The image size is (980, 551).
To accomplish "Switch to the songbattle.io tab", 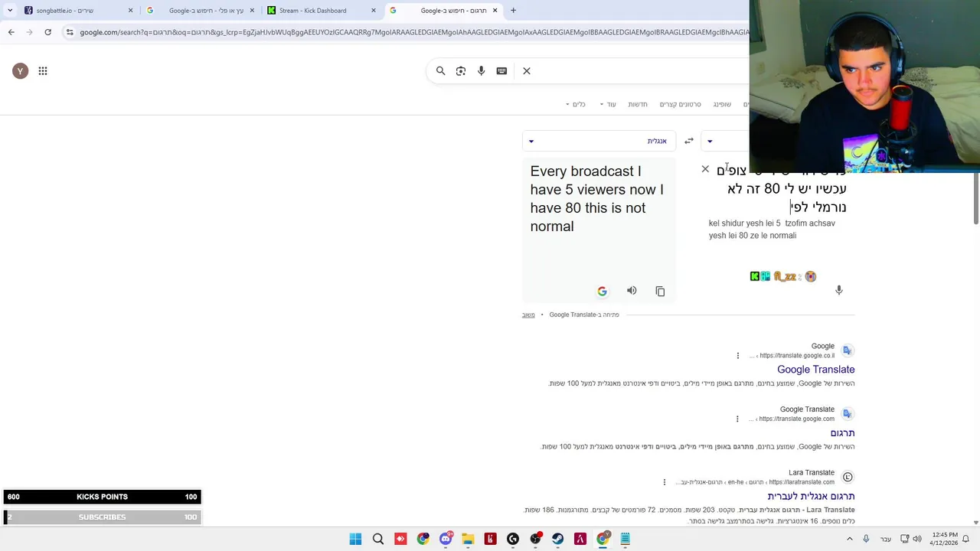I will [x=78, y=11].
